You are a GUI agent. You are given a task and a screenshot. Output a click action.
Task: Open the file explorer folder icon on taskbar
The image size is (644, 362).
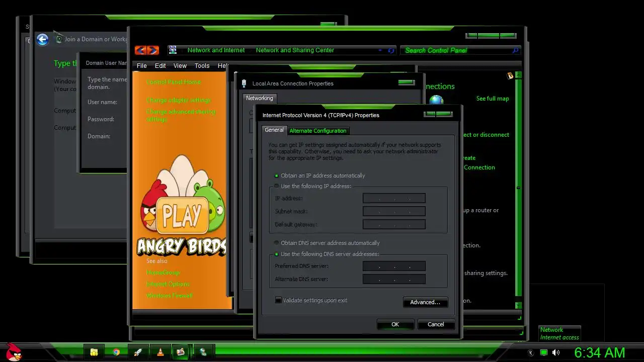point(94,352)
